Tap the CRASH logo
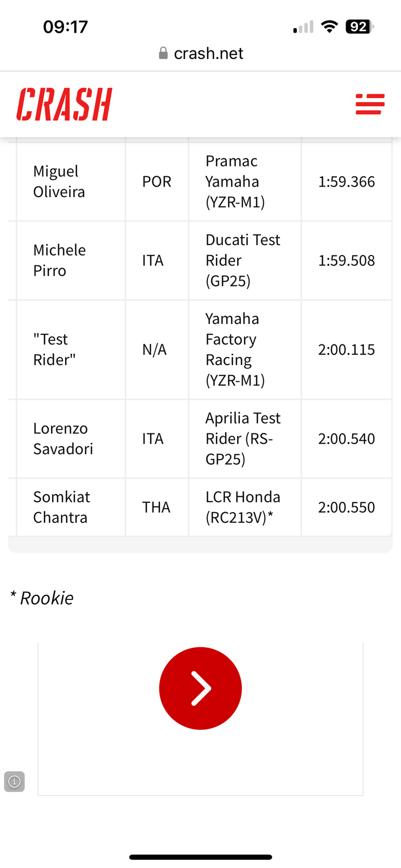Screen dimensions: 401x868 point(64,104)
